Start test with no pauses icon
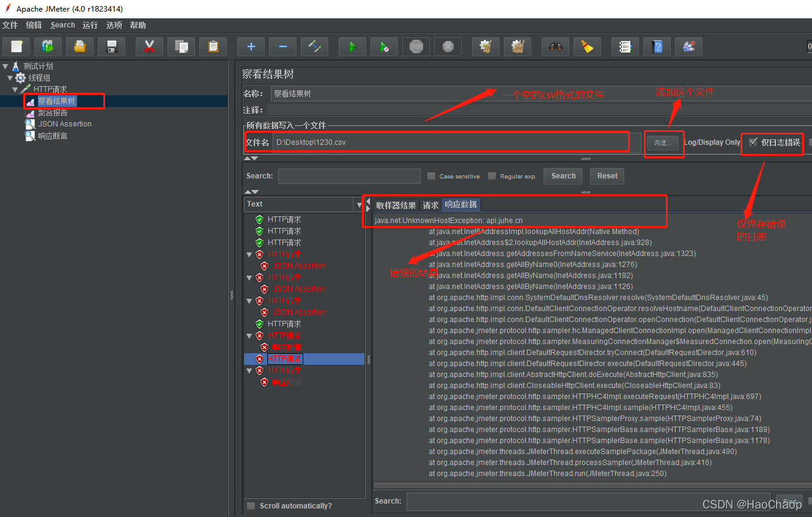Image resolution: width=812 pixels, height=517 pixels. (x=384, y=46)
